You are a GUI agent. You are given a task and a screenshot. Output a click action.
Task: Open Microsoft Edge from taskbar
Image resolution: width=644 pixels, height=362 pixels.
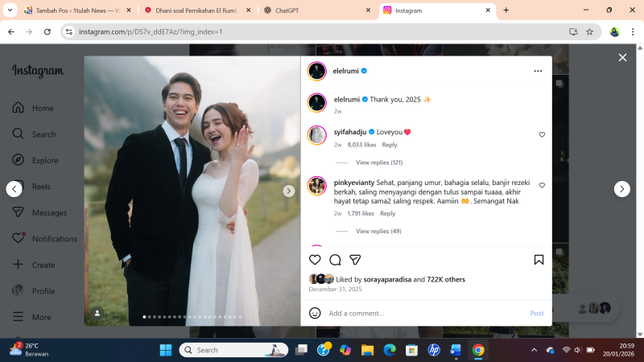(x=390, y=350)
